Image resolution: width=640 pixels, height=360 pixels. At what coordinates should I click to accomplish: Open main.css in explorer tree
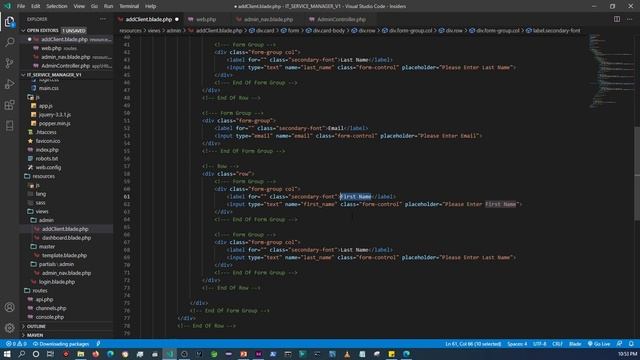pyautogui.click(x=49, y=88)
